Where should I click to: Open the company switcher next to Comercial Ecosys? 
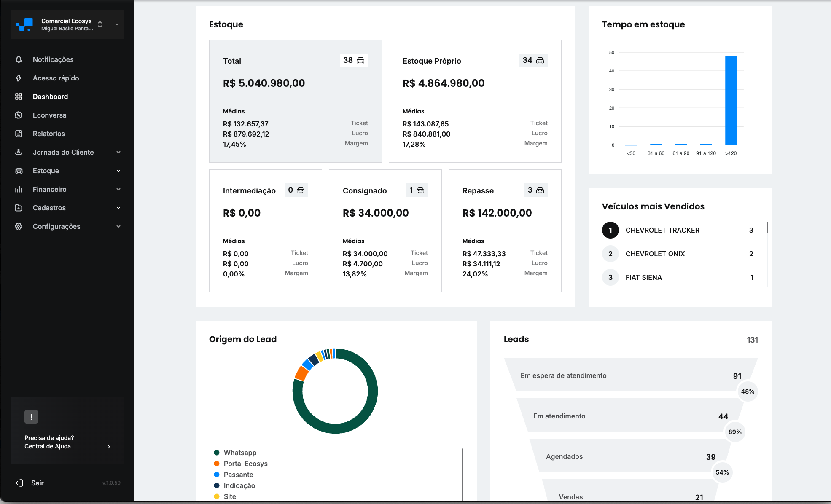(x=100, y=24)
